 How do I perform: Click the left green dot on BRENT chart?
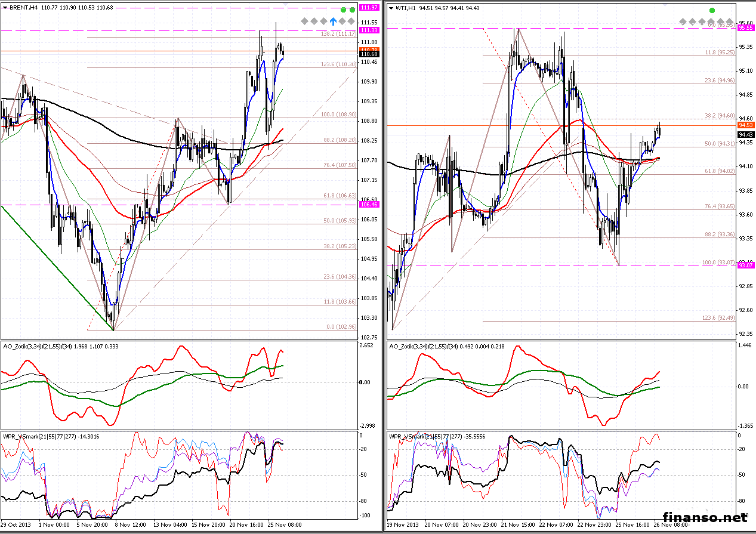[x=343, y=10]
